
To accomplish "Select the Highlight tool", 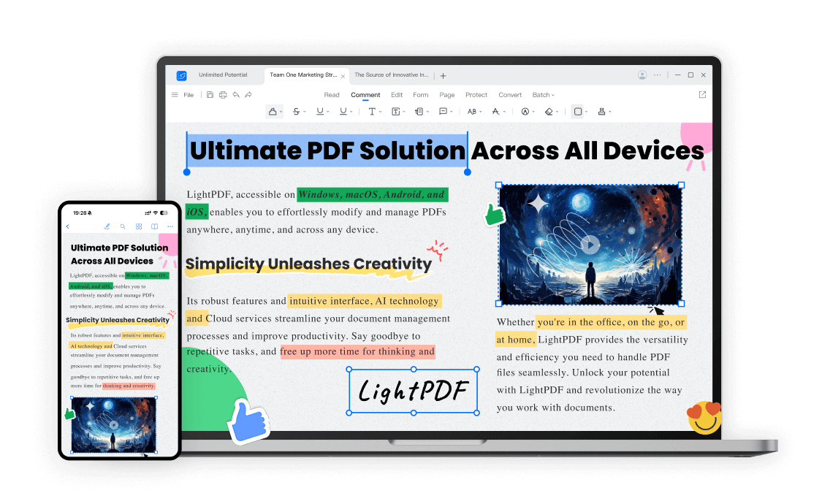I will (x=273, y=111).
